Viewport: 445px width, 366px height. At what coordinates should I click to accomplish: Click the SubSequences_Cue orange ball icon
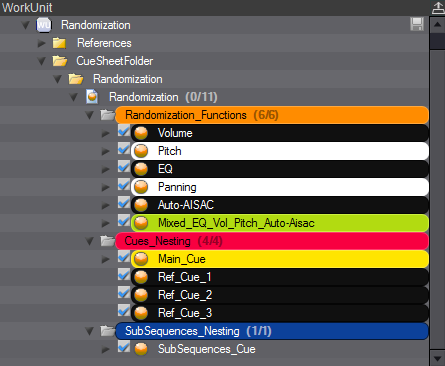point(141,349)
